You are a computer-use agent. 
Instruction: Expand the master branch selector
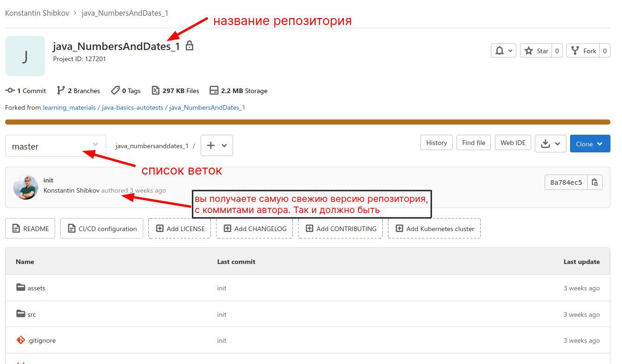[56, 146]
